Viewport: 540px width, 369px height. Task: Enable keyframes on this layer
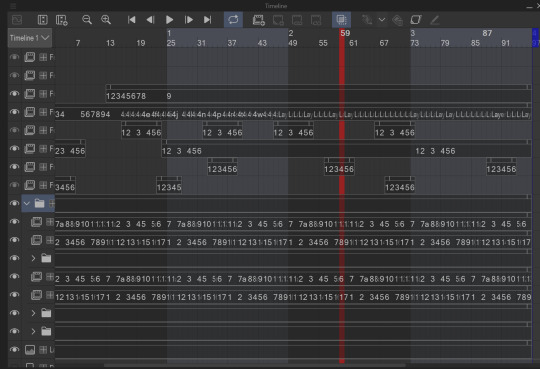(416, 20)
